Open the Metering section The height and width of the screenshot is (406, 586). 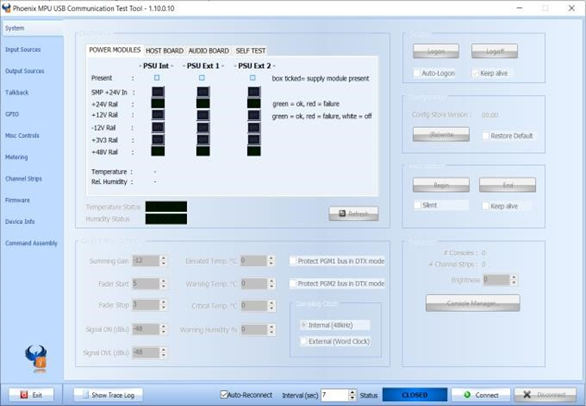pyautogui.click(x=16, y=157)
